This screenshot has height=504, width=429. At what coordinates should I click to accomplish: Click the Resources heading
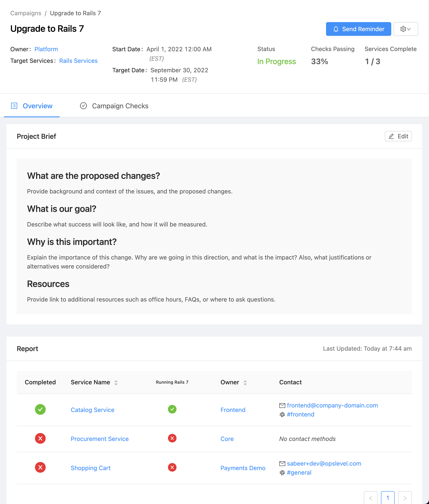click(x=48, y=284)
